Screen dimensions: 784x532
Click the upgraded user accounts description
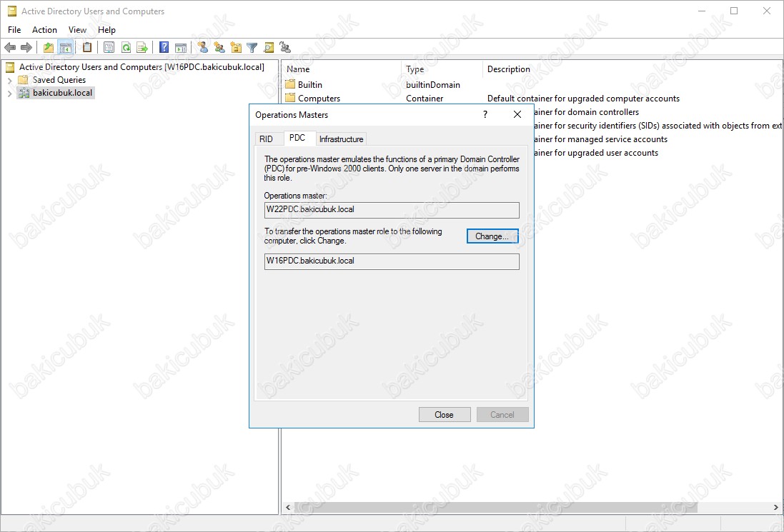595,152
